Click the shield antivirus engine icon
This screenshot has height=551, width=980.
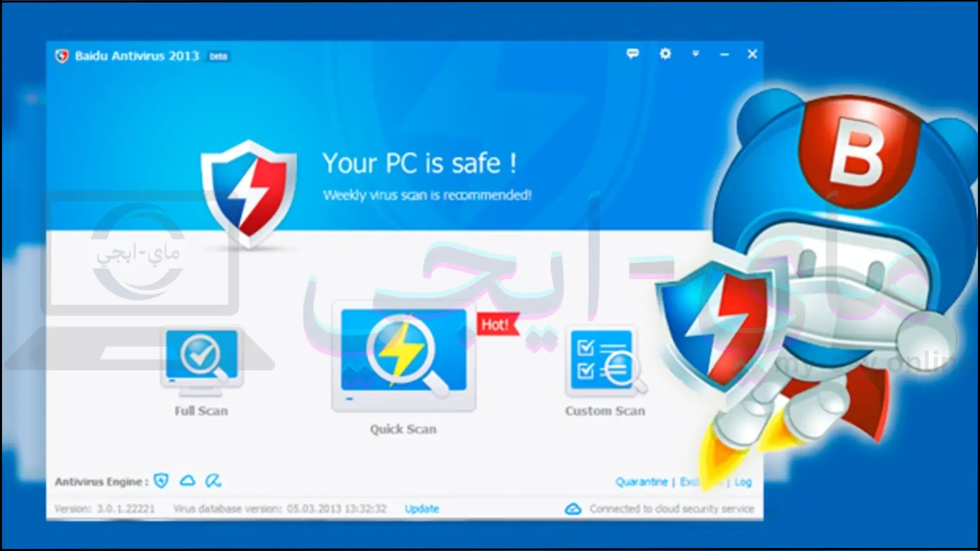click(x=161, y=481)
